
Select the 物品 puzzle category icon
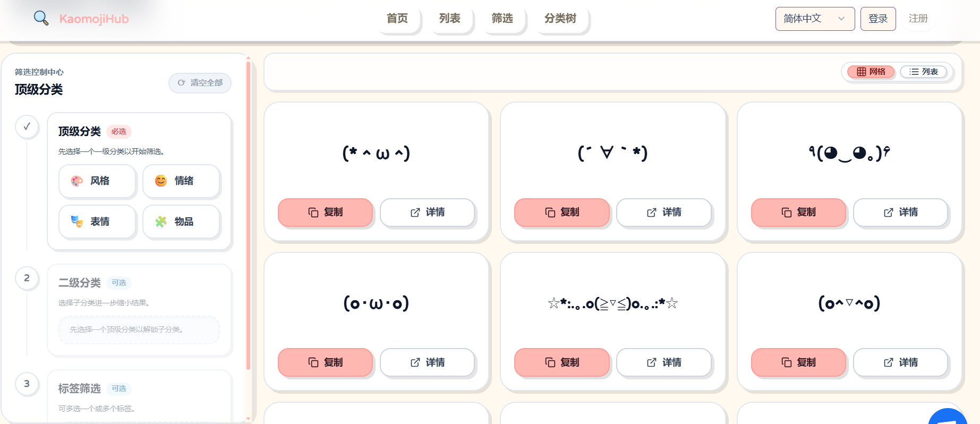[x=160, y=222]
